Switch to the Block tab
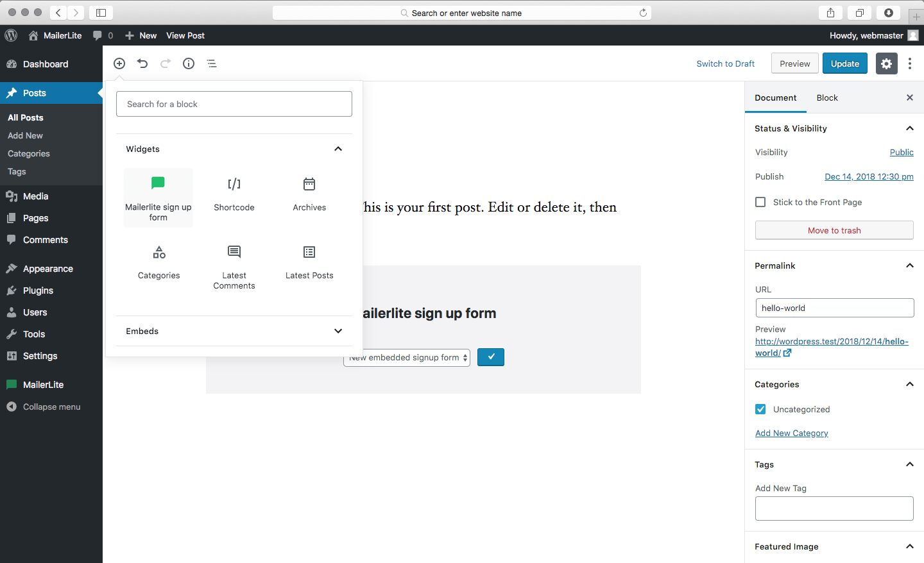This screenshot has height=563, width=924. pos(827,97)
